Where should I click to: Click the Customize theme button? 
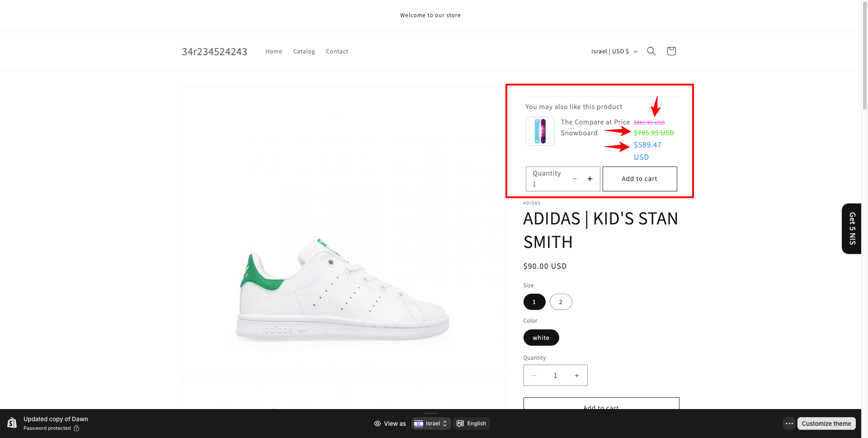(826, 424)
